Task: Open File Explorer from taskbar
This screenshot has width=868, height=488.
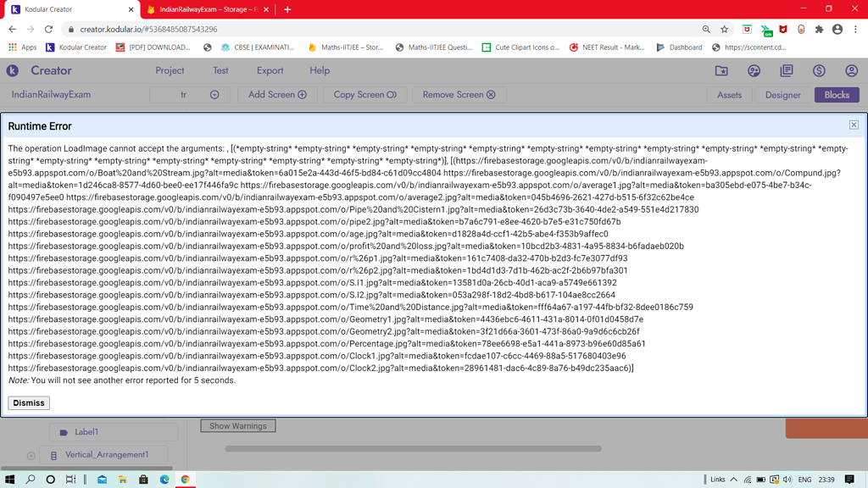Action: pyautogui.click(x=123, y=480)
